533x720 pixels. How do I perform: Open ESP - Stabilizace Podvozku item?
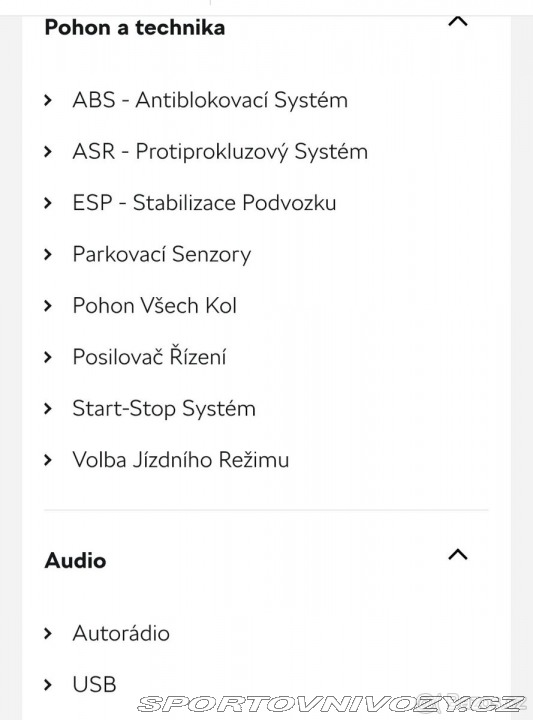(204, 203)
